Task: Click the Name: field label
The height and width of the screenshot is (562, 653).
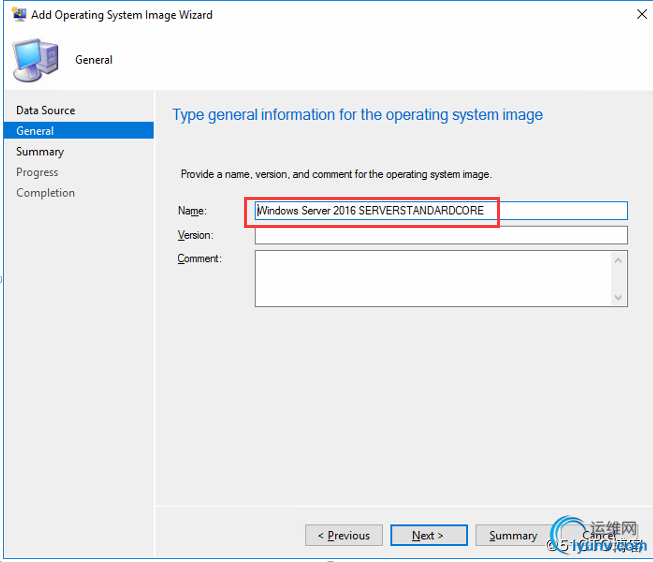Action: (x=192, y=211)
